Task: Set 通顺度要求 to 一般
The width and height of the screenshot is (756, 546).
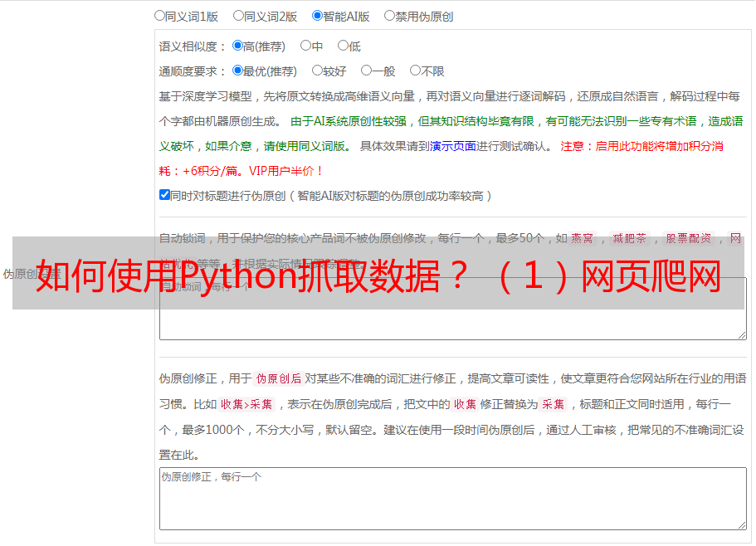Action: tap(366, 71)
